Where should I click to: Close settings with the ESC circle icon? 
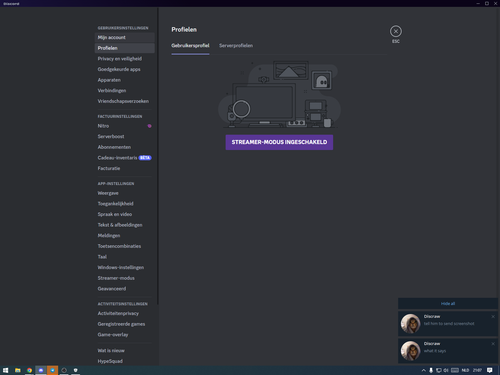(396, 31)
